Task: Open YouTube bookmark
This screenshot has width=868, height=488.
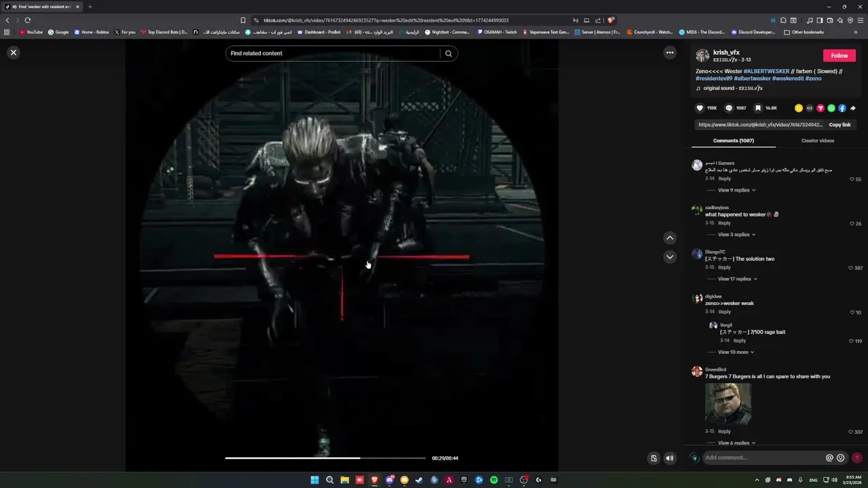Action: pos(31,32)
